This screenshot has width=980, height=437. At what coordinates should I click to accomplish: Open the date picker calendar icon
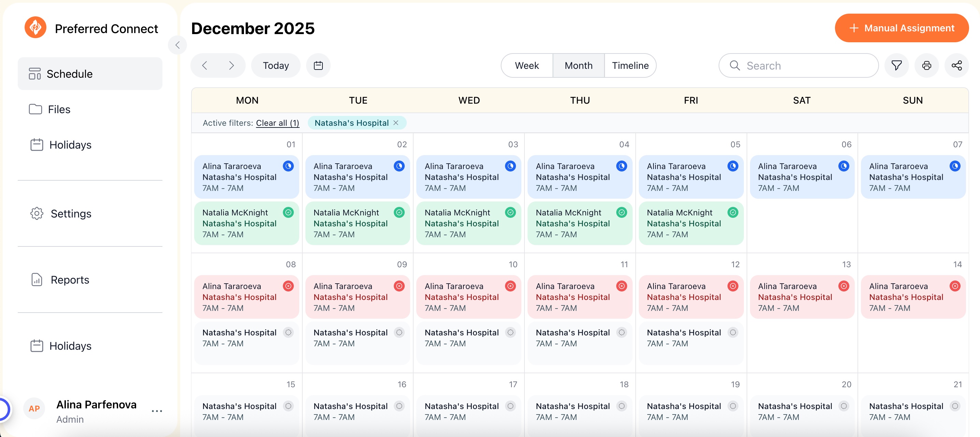318,65
